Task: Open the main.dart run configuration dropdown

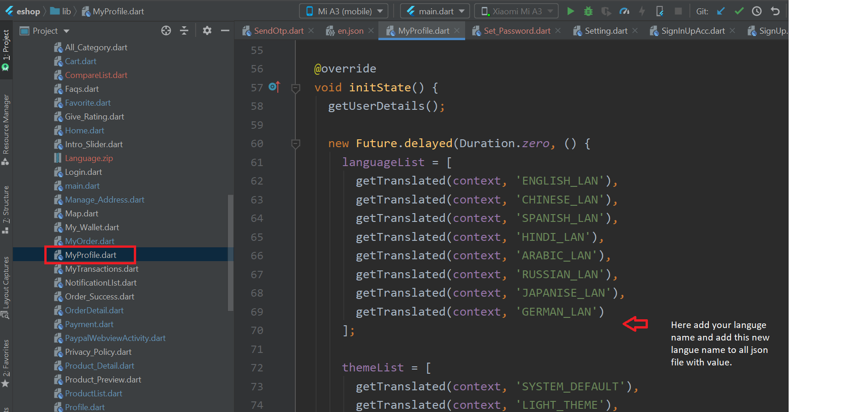Action: 435,11
